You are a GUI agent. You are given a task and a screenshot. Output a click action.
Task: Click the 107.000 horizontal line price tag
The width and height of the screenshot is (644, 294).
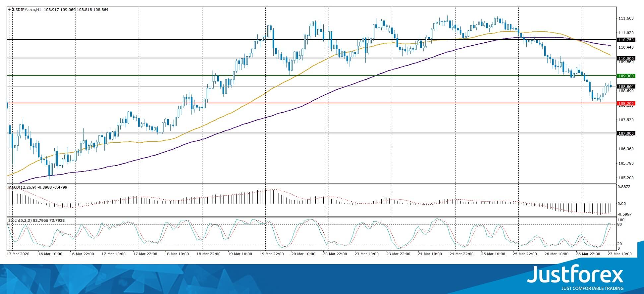tap(626, 133)
